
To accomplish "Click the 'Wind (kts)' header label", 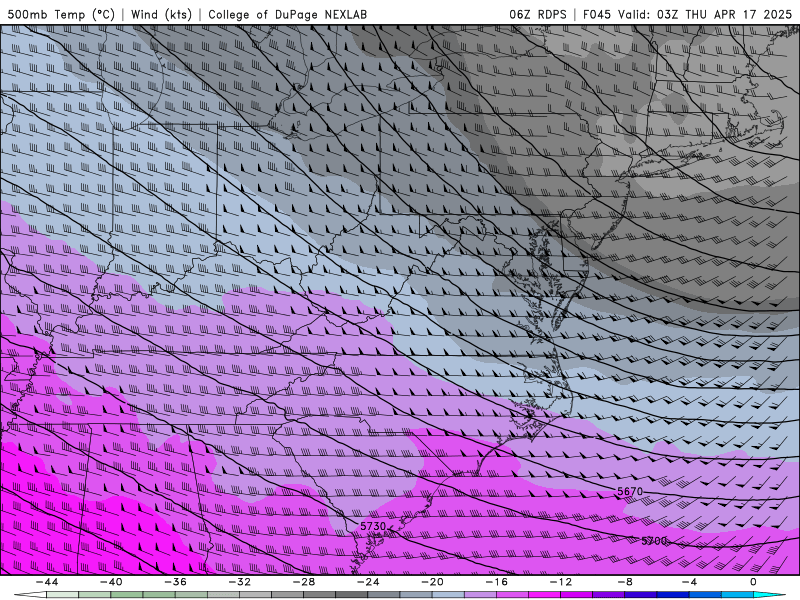I will click(x=161, y=14).
